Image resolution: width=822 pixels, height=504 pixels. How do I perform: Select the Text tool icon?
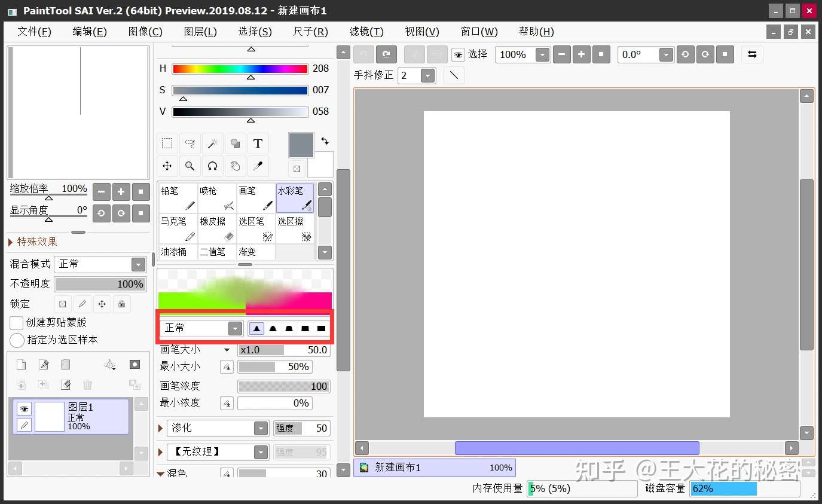[x=258, y=143]
